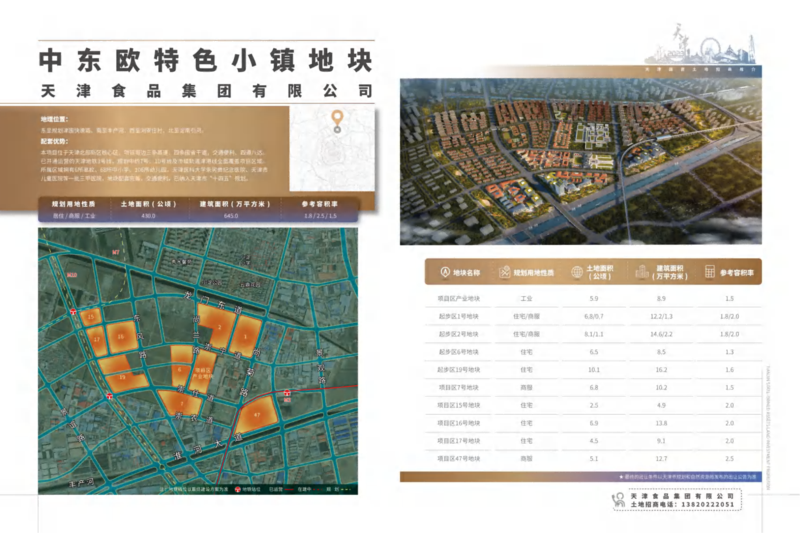800x533 pixels.
Task: Click the 淮河大道 road label on the map
Action: tap(208, 446)
